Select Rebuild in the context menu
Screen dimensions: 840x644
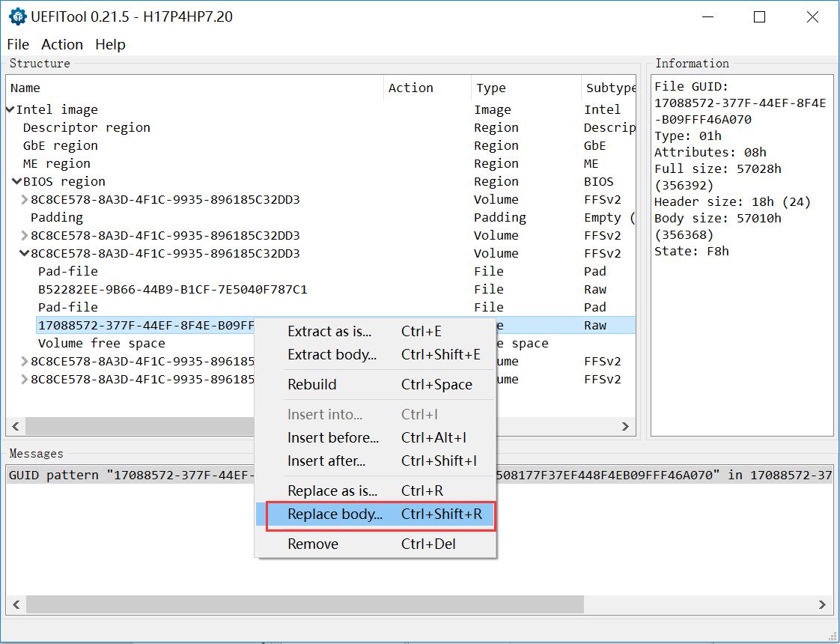376,385
